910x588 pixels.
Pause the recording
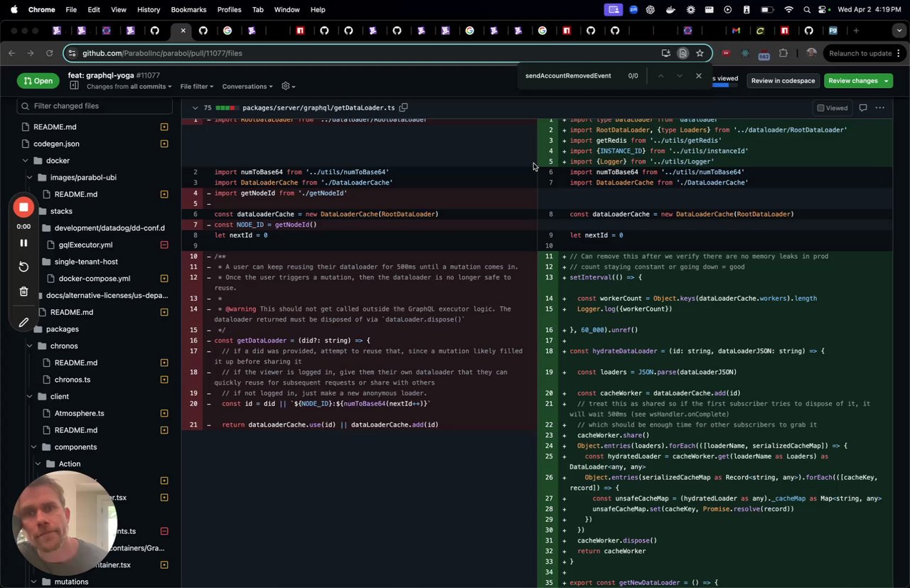(23, 243)
